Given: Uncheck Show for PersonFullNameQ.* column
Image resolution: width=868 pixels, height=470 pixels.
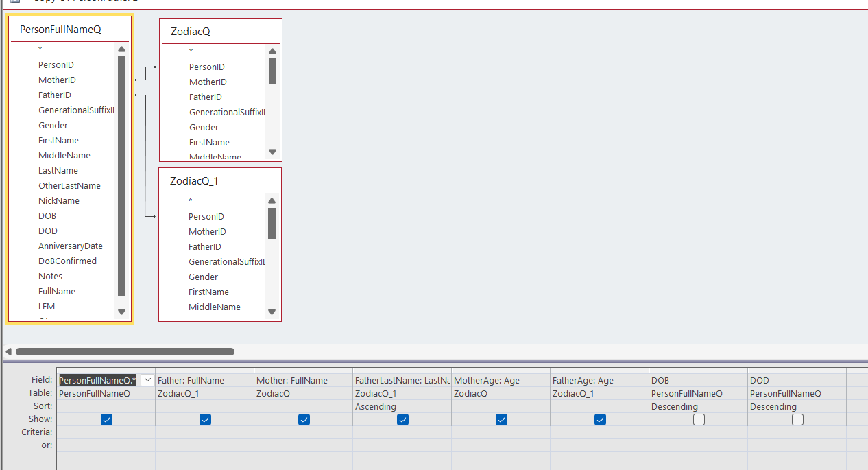Looking at the screenshot, I should point(106,420).
